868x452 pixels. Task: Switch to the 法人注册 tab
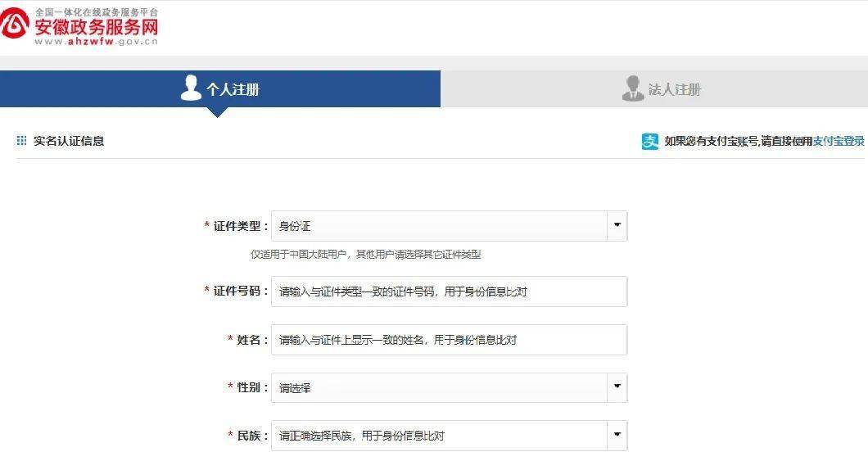(x=654, y=88)
